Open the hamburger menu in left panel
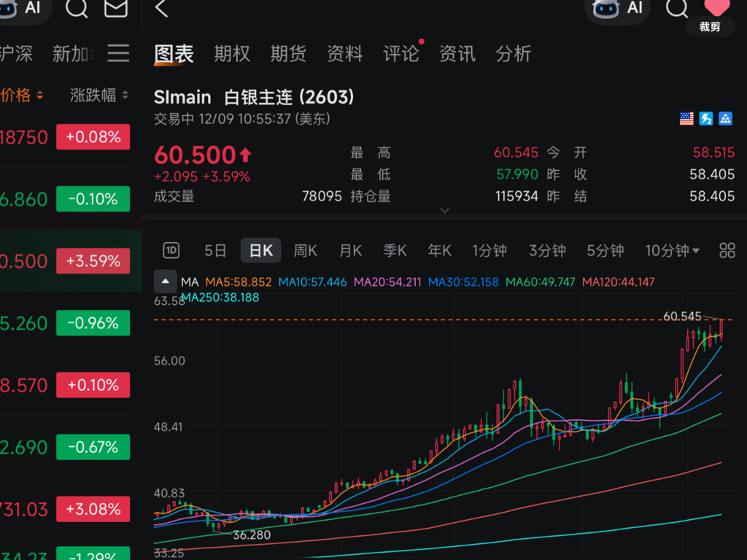The height and width of the screenshot is (560, 747). tap(118, 52)
